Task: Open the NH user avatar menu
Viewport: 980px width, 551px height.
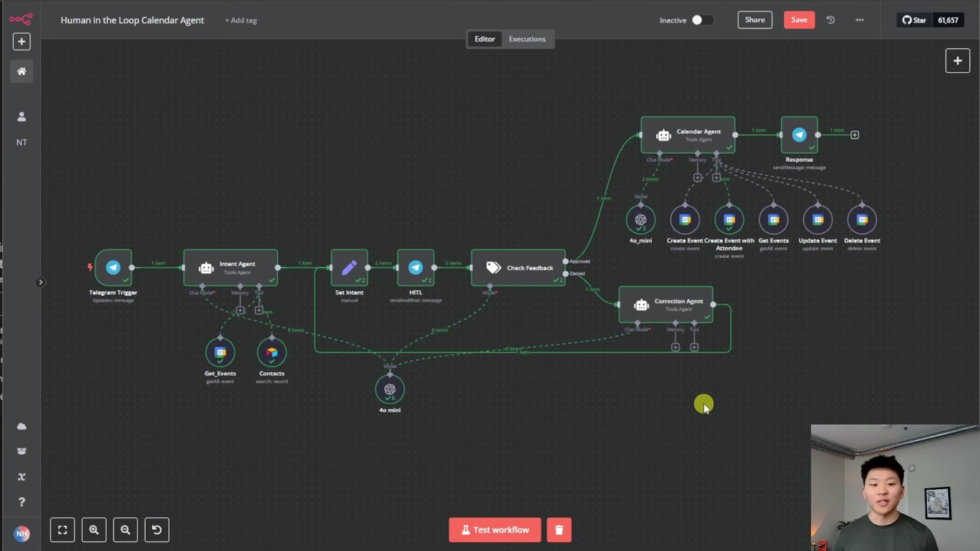Action: click(21, 534)
